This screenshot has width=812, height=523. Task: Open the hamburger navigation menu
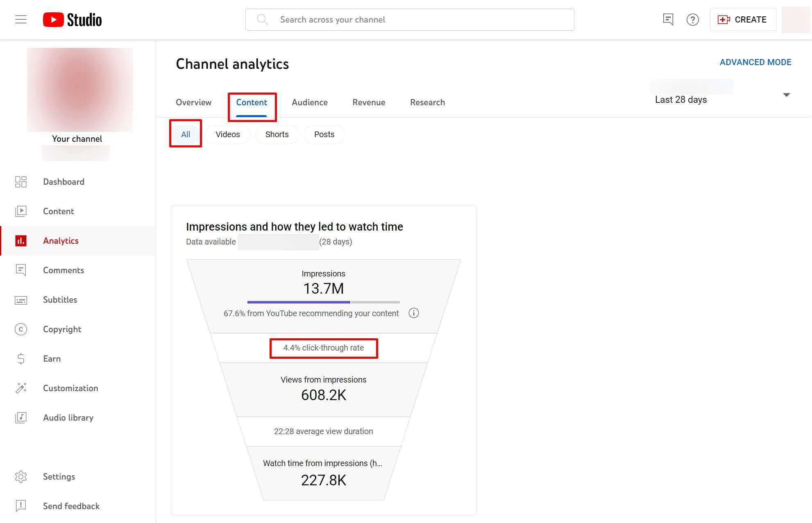point(21,20)
